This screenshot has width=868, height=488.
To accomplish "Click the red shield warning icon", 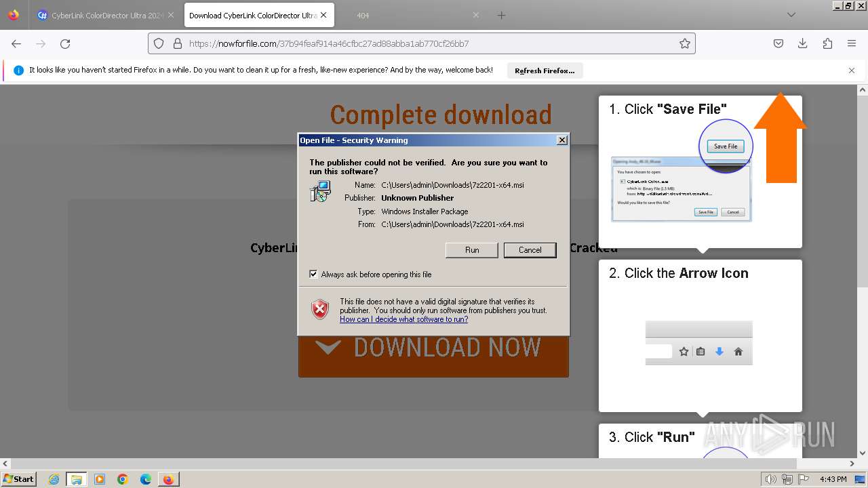I will [x=320, y=310].
